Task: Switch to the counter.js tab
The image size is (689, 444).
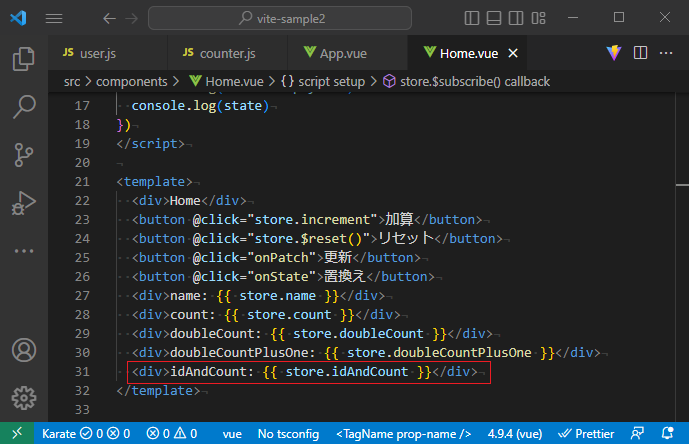Action: pyautogui.click(x=228, y=53)
